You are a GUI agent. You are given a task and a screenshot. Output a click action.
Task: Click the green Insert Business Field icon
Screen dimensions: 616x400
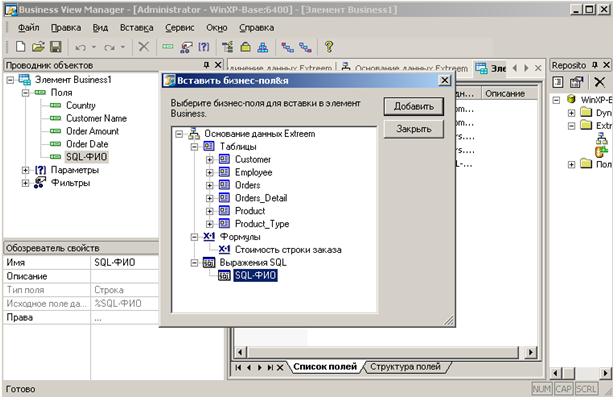coord(168,47)
